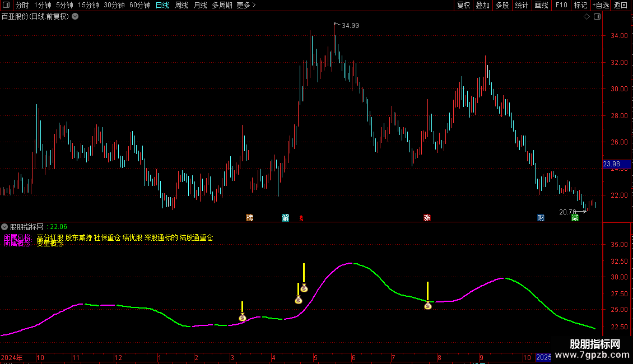Click the blue 财 marker icon
Viewport: 633px width, 364px height.
pos(541,217)
